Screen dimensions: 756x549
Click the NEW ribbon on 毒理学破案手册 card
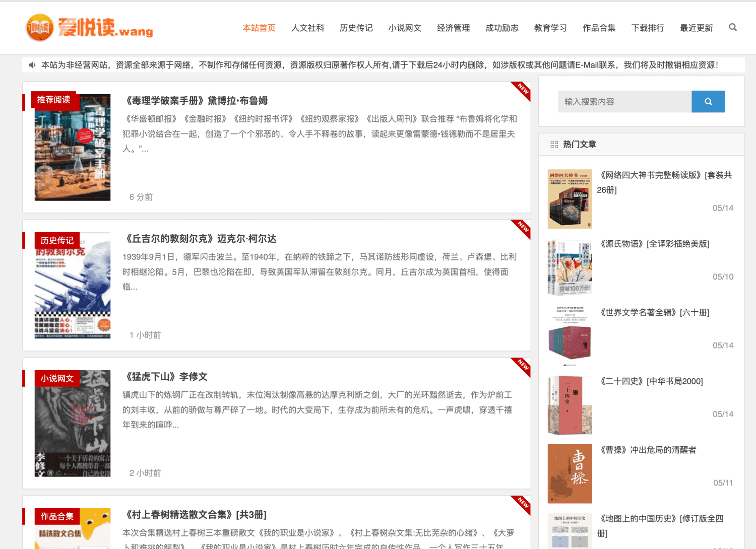pyautogui.click(x=523, y=90)
